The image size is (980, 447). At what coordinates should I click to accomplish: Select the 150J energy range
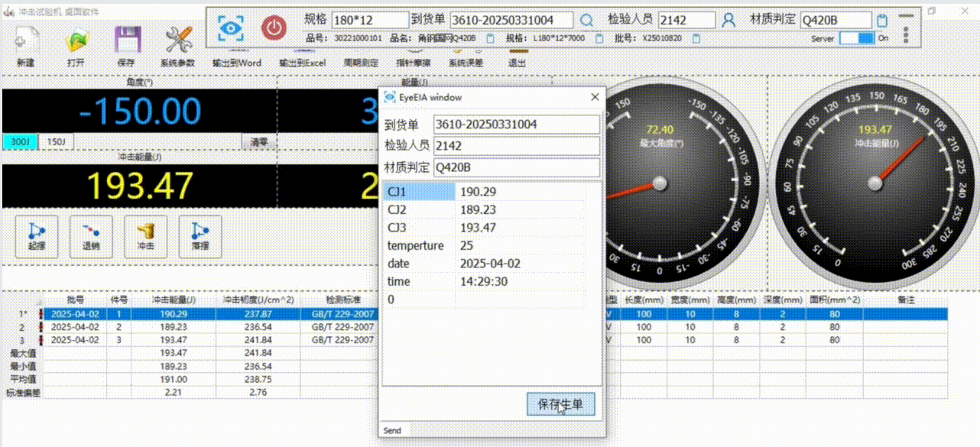(x=57, y=141)
